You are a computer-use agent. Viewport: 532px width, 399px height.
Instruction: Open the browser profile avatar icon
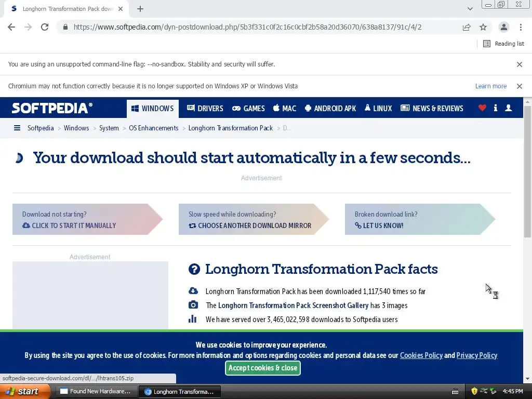(x=504, y=27)
